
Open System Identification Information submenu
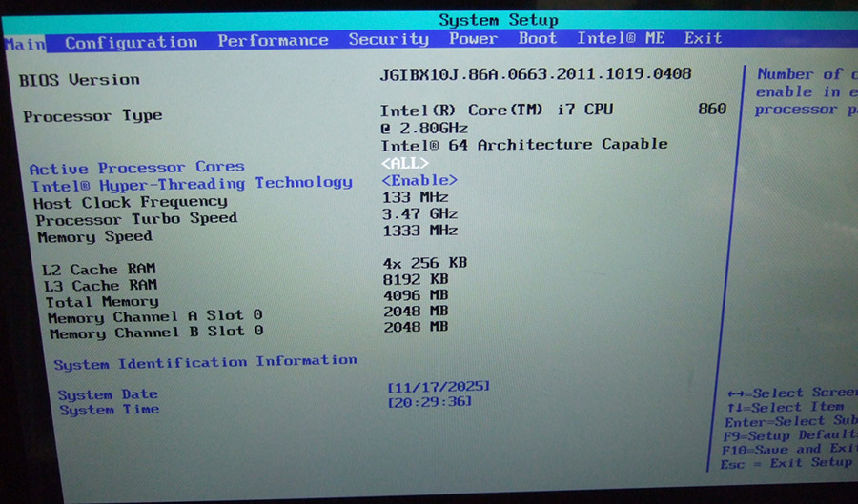coord(205,362)
